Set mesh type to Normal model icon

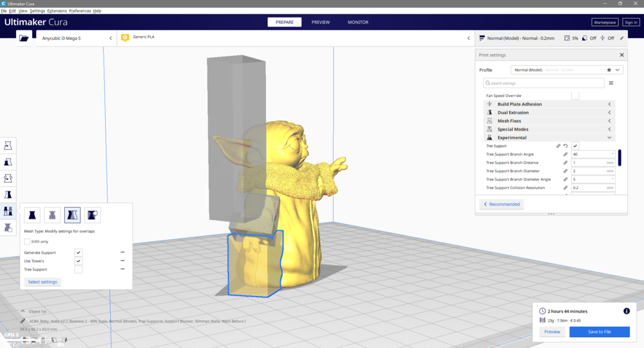[32, 215]
